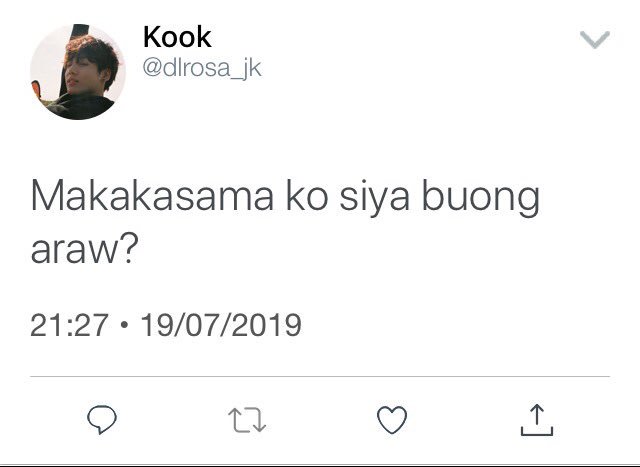Open the @dlrosa_jk handle link
The height and width of the screenshot is (467, 640).
point(202,68)
